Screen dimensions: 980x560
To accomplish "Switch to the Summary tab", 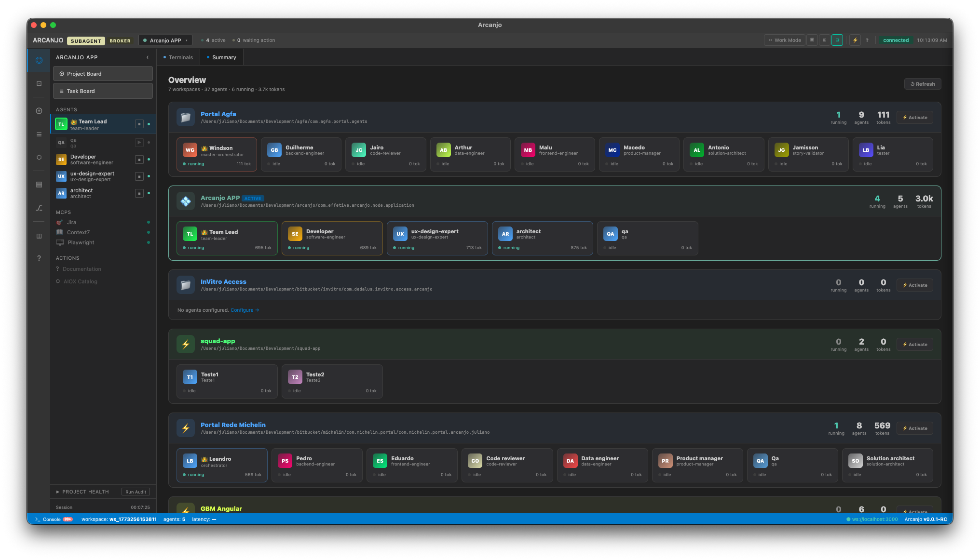I will click(x=224, y=57).
